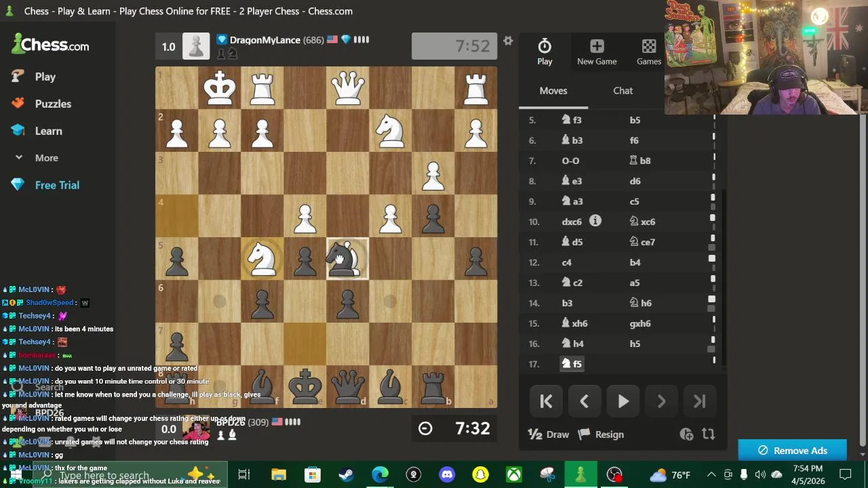Viewport: 868px width, 488px height.
Task: Open the Games board icon
Action: click(649, 52)
